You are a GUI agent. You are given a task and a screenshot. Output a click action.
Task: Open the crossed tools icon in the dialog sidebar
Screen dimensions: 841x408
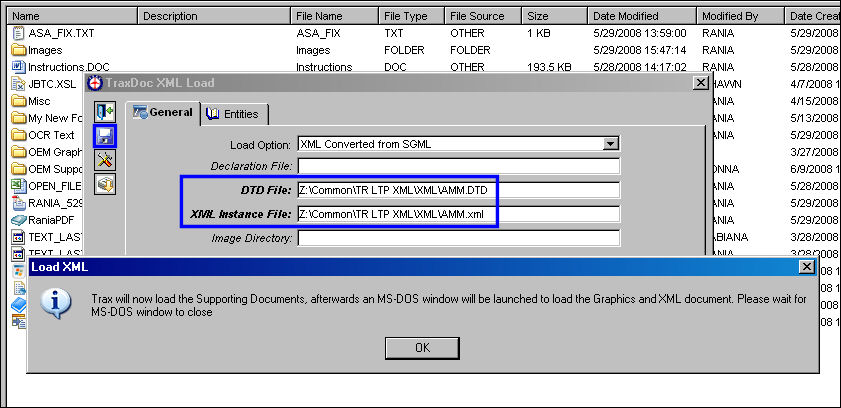coord(105,160)
